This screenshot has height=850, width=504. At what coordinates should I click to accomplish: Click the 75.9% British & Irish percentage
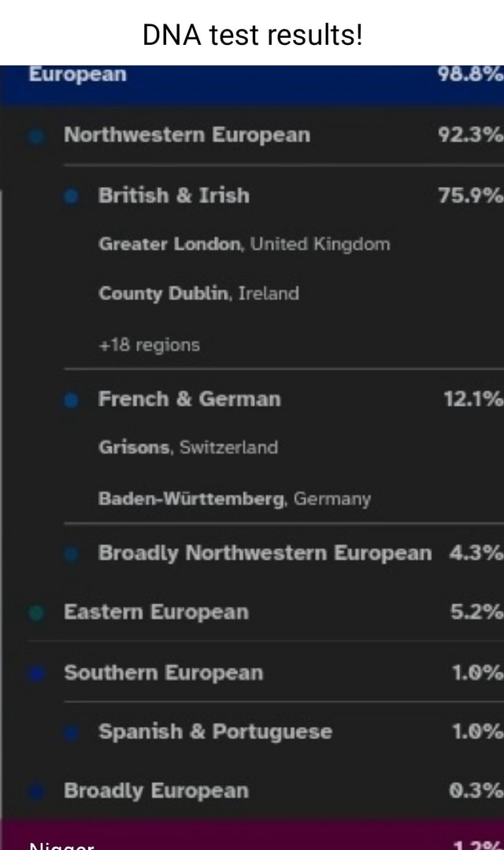coord(472,196)
